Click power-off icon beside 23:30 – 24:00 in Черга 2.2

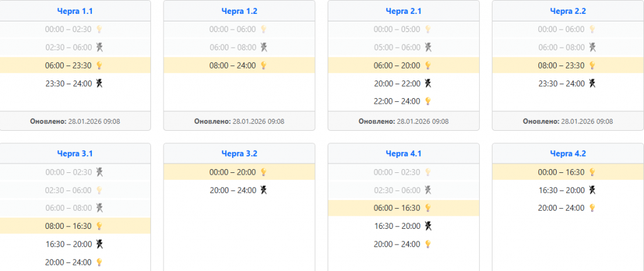coord(592,83)
